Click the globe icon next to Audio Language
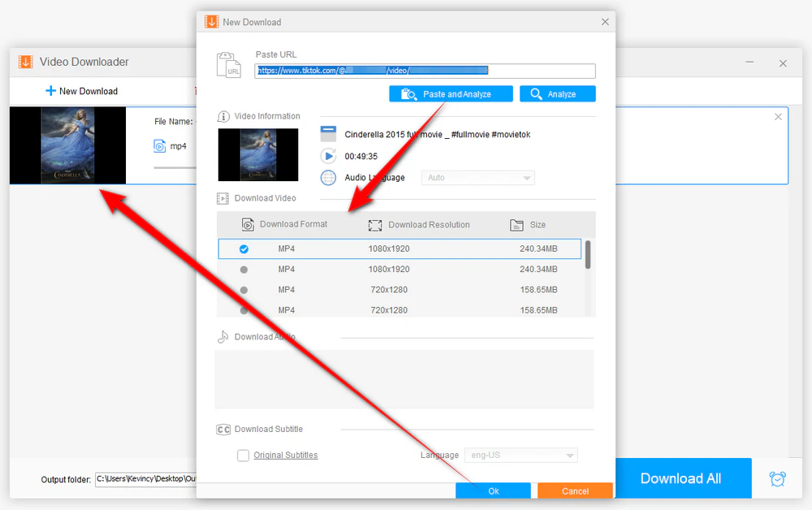 pyautogui.click(x=328, y=178)
